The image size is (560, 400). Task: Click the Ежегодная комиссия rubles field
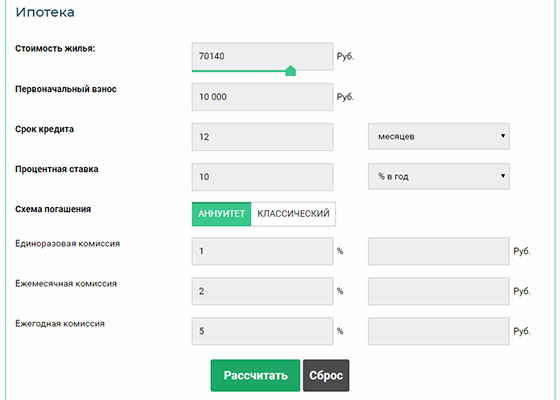pyautogui.click(x=439, y=331)
